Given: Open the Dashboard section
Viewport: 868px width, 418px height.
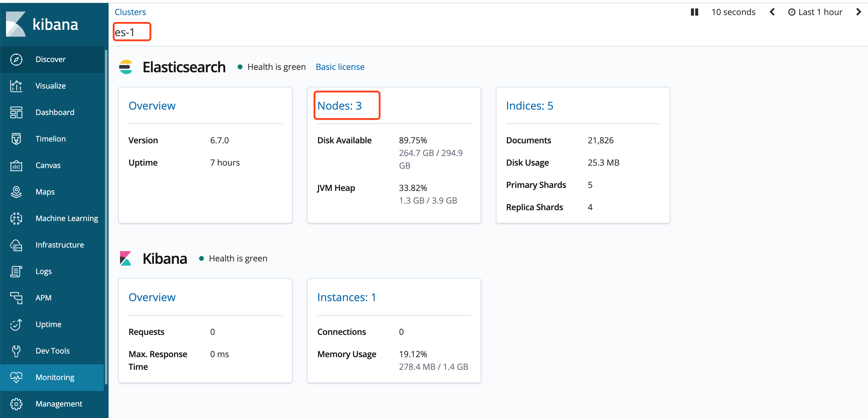Looking at the screenshot, I should click(55, 112).
